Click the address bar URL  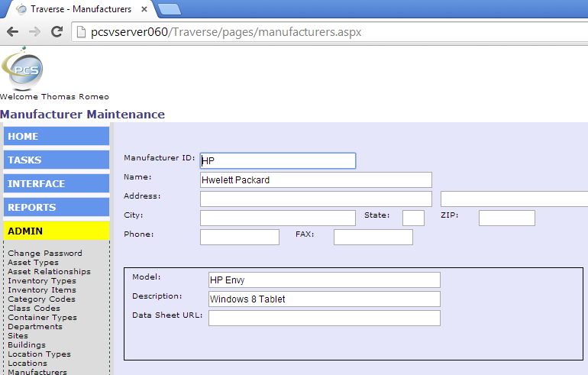pos(226,32)
